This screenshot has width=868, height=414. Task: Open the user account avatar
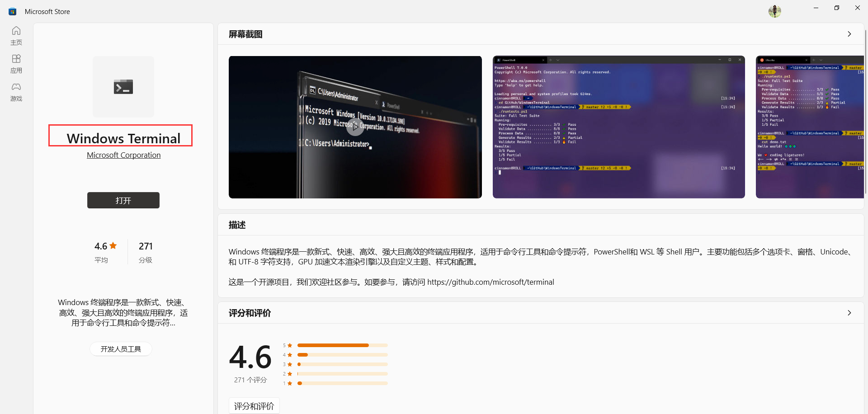pos(775,11)
